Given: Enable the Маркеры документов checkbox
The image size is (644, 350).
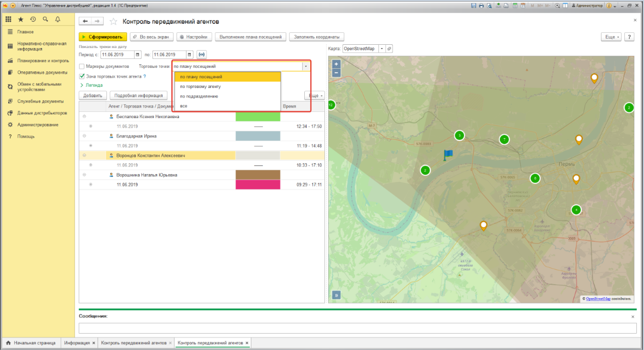Looking at the screenshot, I should [82, 66].
